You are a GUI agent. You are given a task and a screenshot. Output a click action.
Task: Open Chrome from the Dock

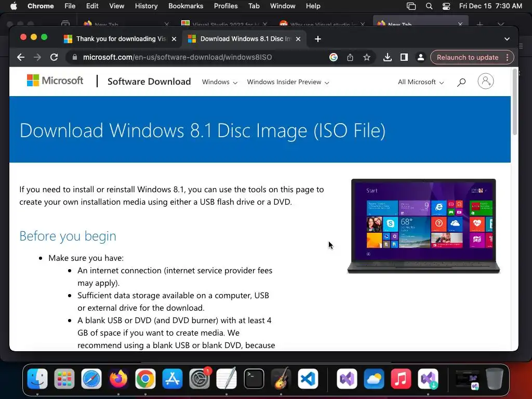click(145, 379)
